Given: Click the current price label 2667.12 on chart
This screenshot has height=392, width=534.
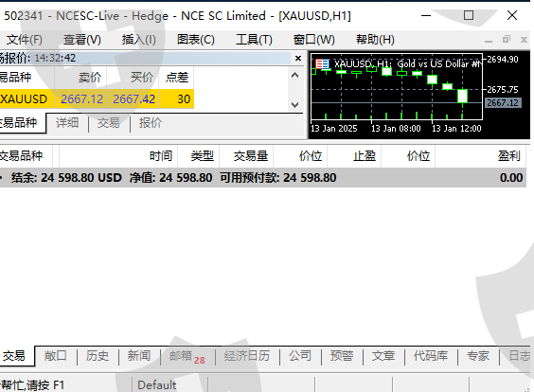Looking at the screenshot, I should coord(503,103).
